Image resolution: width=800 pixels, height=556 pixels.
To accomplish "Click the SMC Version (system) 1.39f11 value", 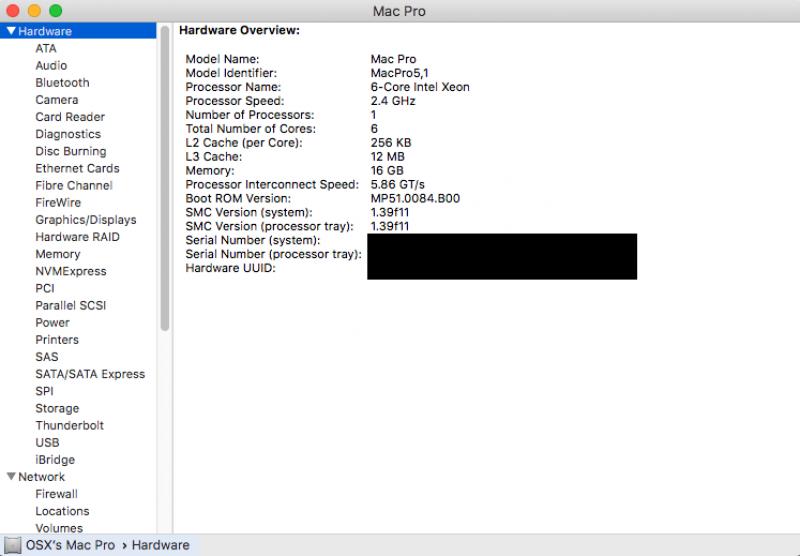I will (390, 212).
